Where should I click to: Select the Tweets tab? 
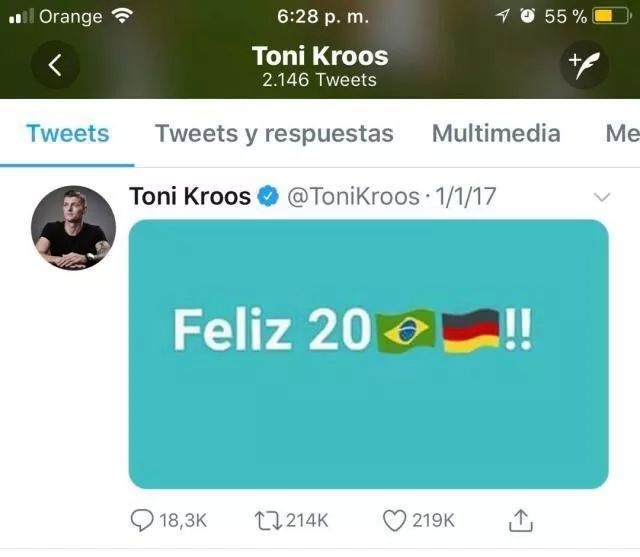[x=68, y=134]
